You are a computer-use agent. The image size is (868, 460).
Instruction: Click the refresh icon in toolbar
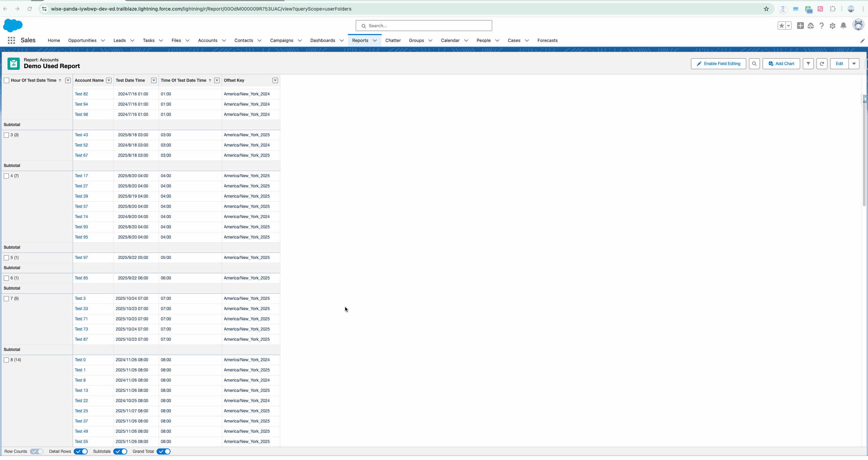pyautogui.click(x=822, y=64)
